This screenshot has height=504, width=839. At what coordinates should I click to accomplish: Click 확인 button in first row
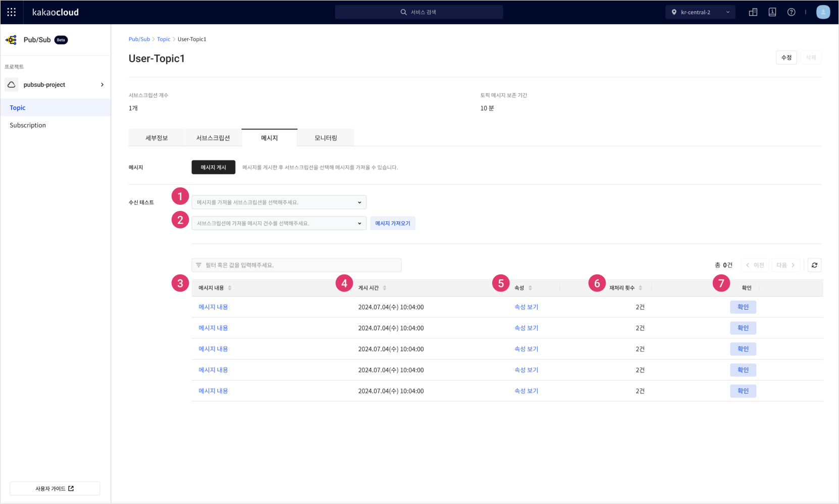click(743, 307)
